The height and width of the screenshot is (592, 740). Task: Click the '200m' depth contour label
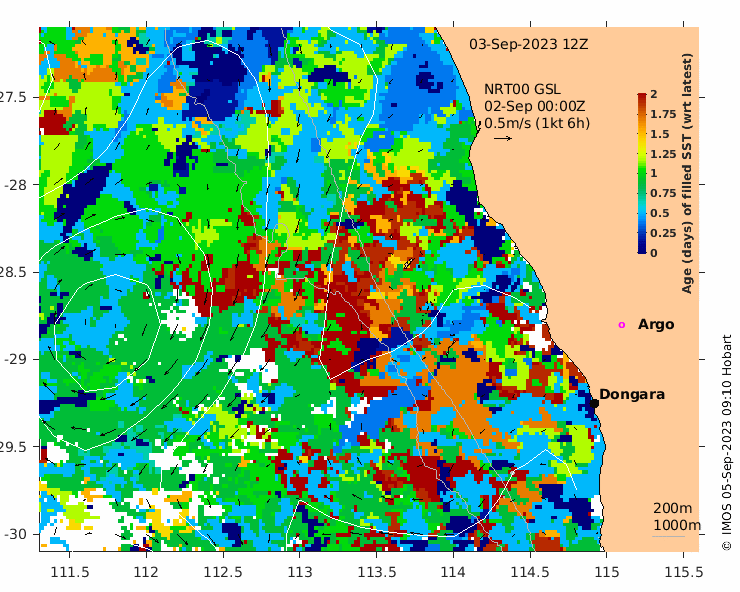point(673,508)
